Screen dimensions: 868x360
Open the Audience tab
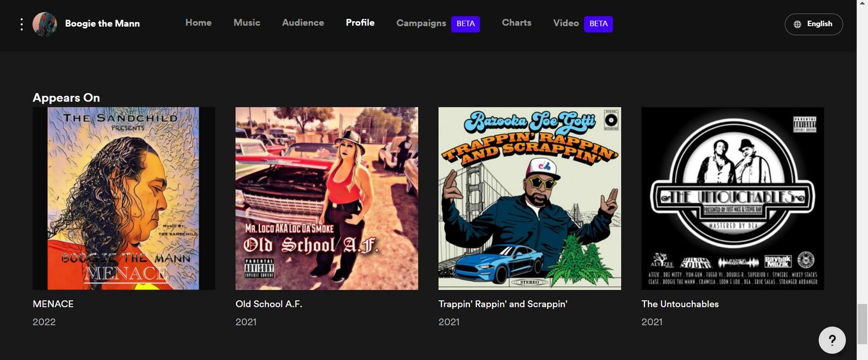pyautogui.click(x=303, y=23)
